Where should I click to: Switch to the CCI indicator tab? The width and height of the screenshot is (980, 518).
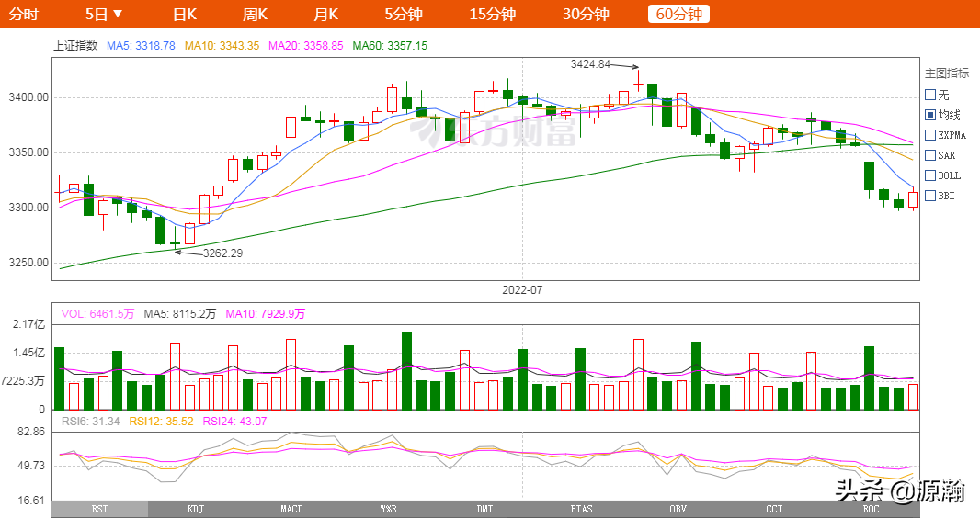(x=774, y=509)
